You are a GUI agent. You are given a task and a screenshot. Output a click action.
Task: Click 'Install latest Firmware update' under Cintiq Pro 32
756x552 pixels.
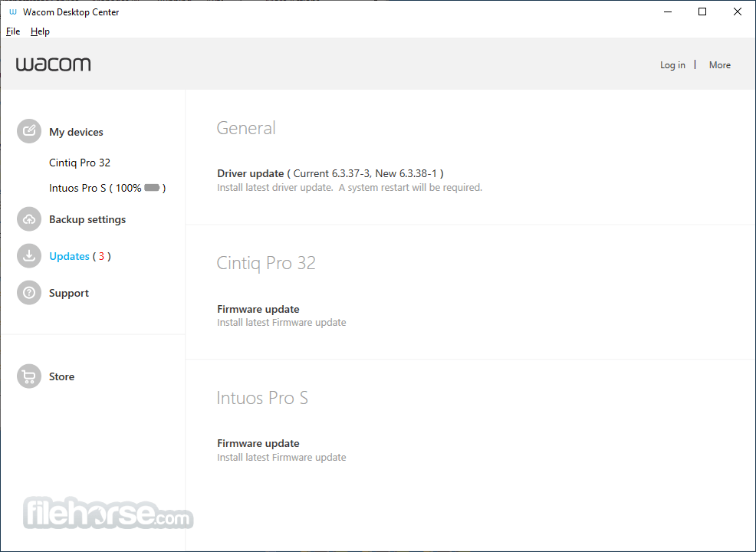pos(281,323)
